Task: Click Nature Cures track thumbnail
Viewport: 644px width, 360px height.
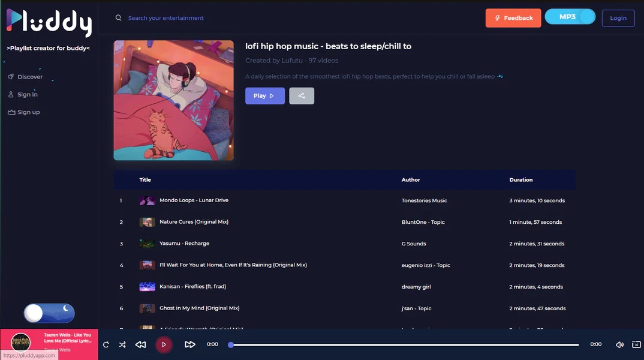Action: point(147,222)
